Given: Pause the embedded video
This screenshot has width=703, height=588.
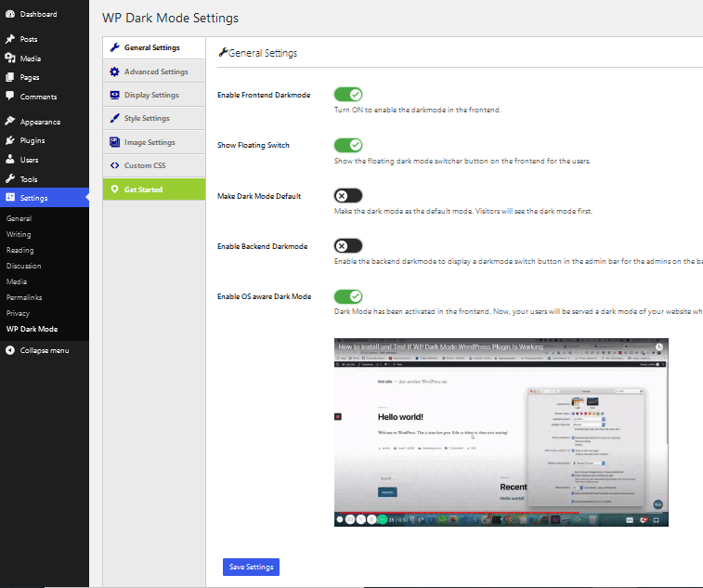Looking at the screenshot, I should 371,519.
